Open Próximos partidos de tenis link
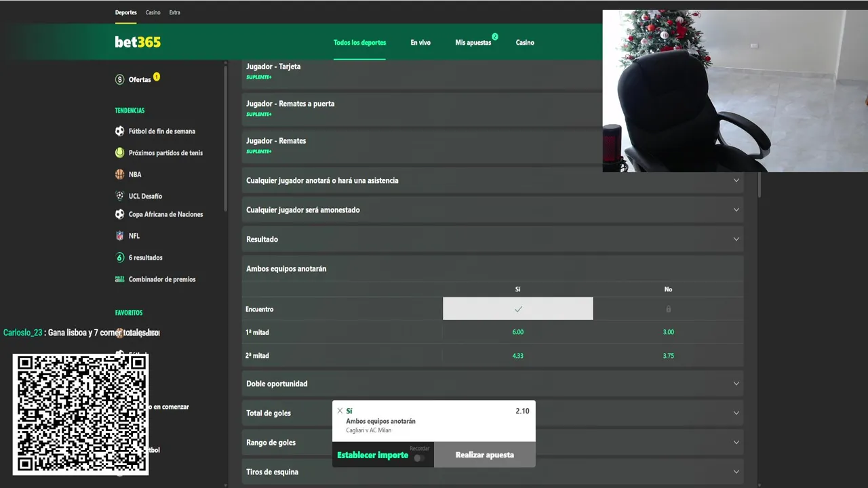 click(165, 153)
